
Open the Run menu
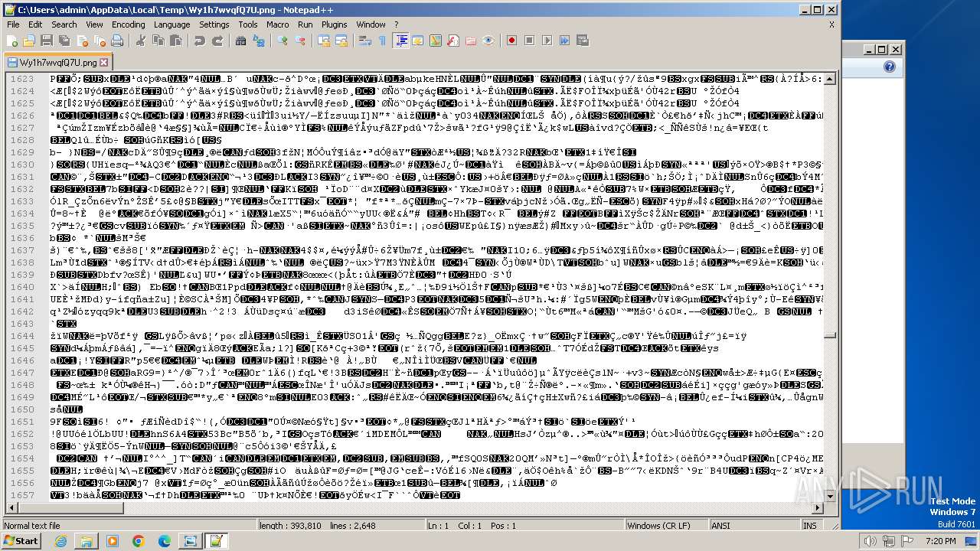(x=305, y=24)
